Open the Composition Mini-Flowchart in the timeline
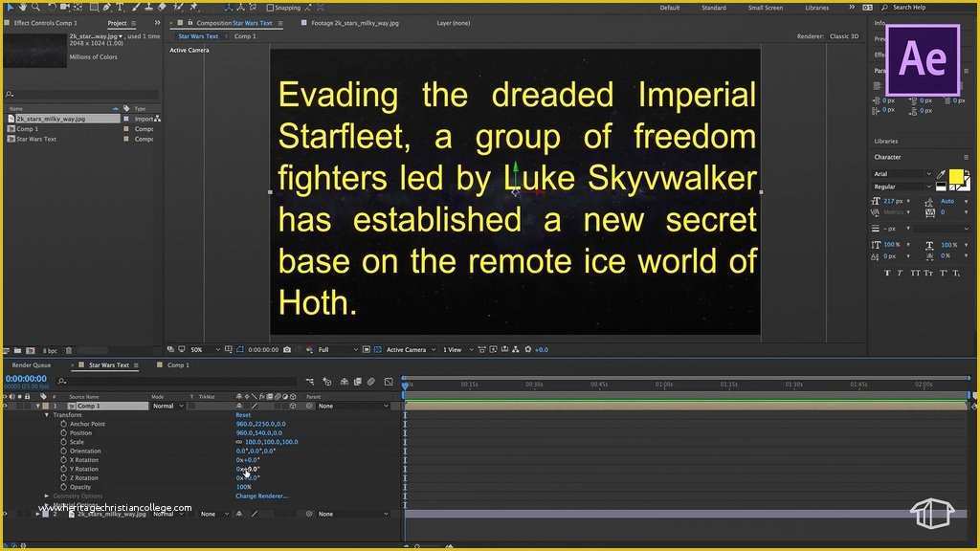Image resolution: width=980 pixels, height=551 pixels. [310, 381]
